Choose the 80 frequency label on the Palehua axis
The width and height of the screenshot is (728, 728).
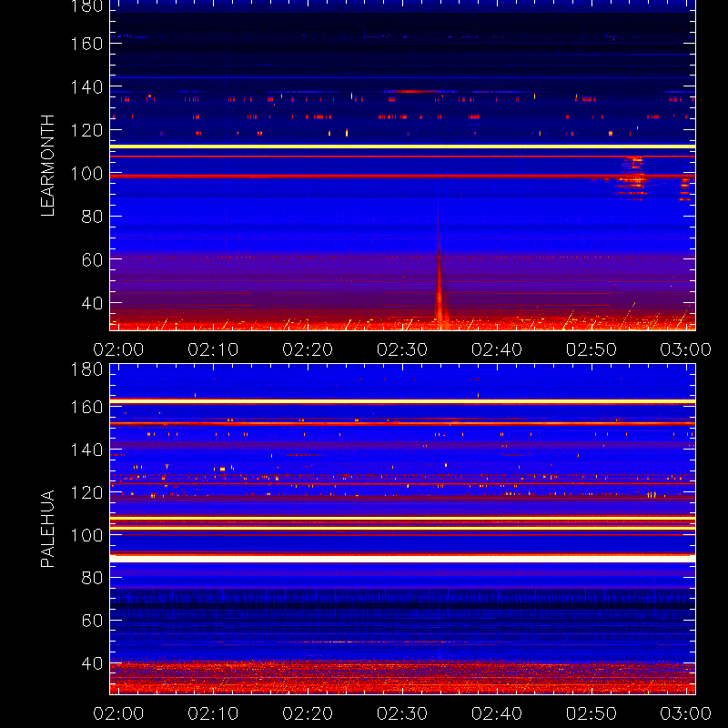(x=92, y=578)
